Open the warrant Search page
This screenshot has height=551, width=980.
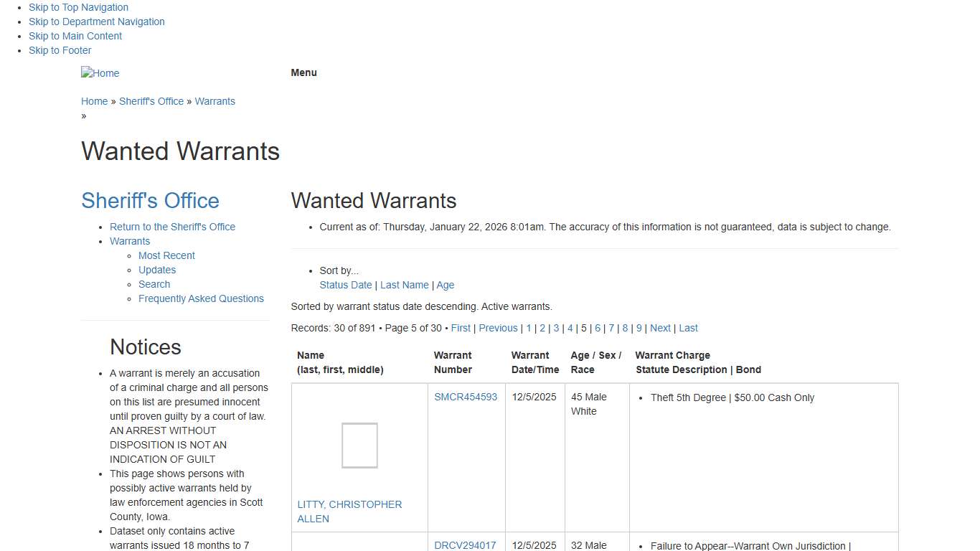pyautogui.click(x=154, y=284)
